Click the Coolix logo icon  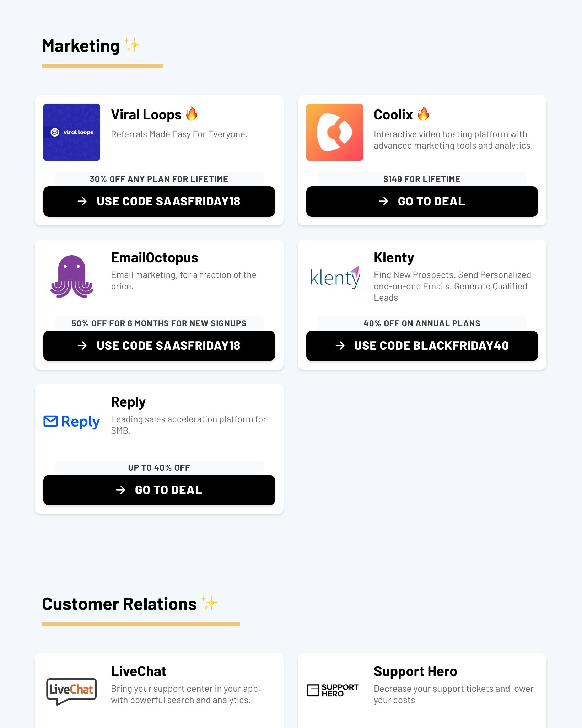click(x=334, y=132)
